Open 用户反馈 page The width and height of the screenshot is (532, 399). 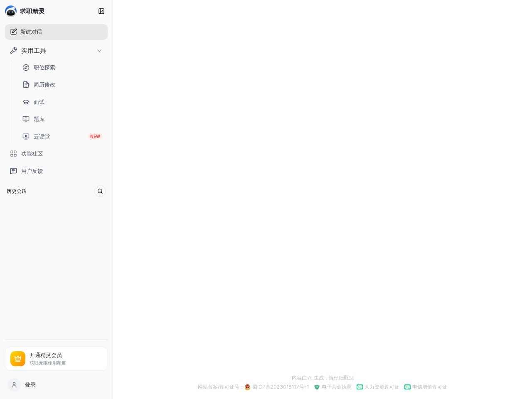56,171
